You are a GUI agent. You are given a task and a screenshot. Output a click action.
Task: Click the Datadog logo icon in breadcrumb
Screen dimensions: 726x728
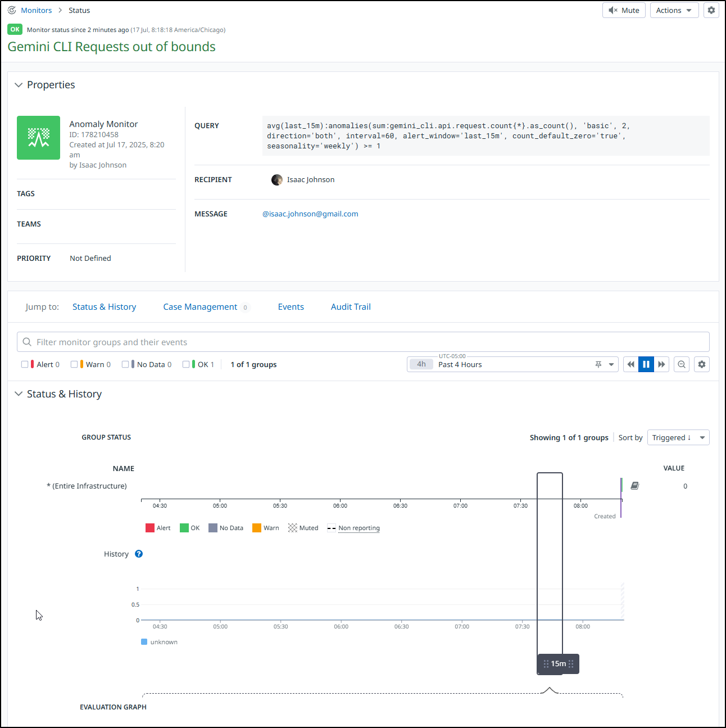tap(12, 10)
